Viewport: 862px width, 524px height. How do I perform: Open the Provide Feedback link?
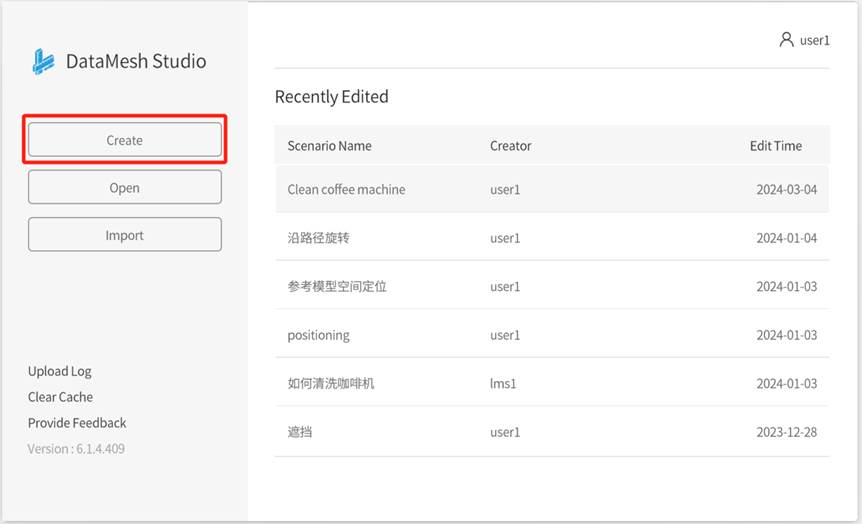[77, 423]
